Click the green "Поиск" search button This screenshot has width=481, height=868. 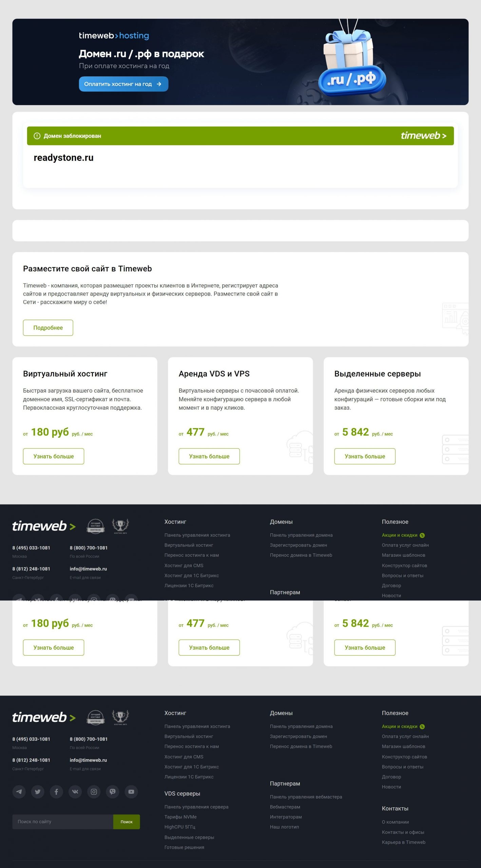click(x=127, y=822)
